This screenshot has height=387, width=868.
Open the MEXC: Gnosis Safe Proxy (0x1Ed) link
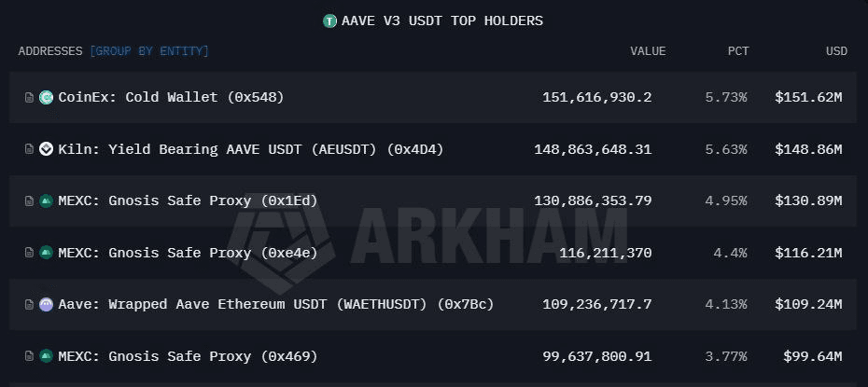click(x=188, y=200)
